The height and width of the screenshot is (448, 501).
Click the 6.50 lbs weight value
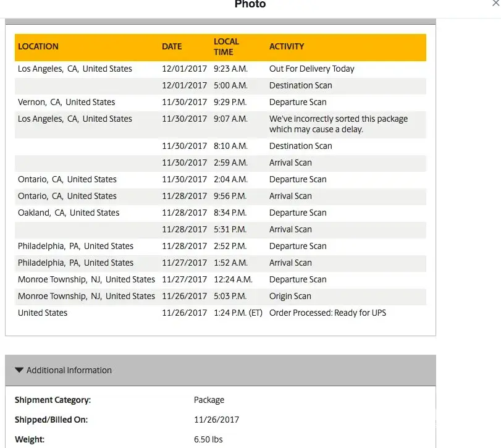click(208, 439)
